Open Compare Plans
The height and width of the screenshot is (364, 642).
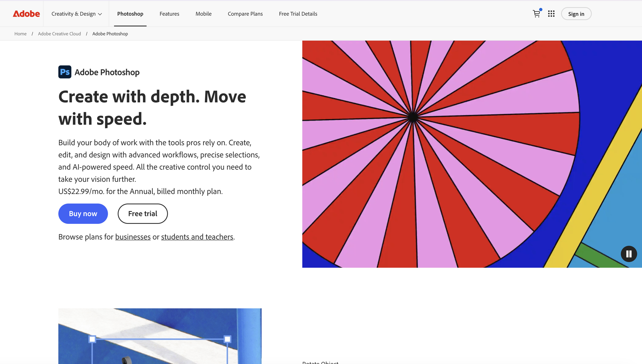245,14
